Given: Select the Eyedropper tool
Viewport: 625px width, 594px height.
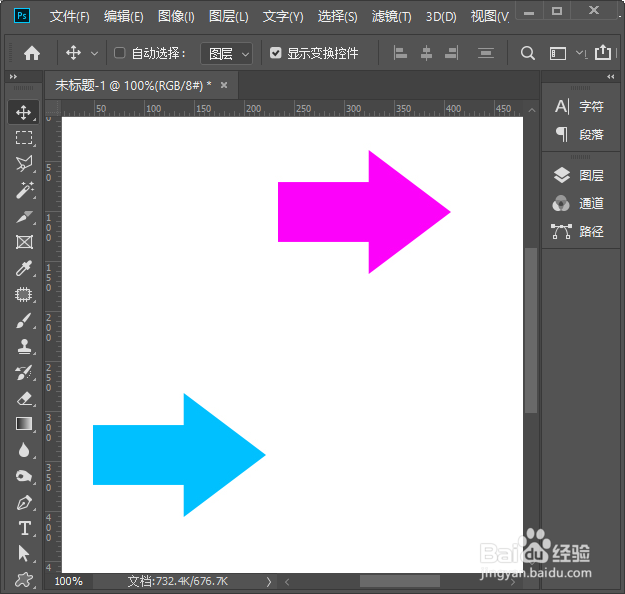Looking at the screenshot, I should (x=24, y=268).
